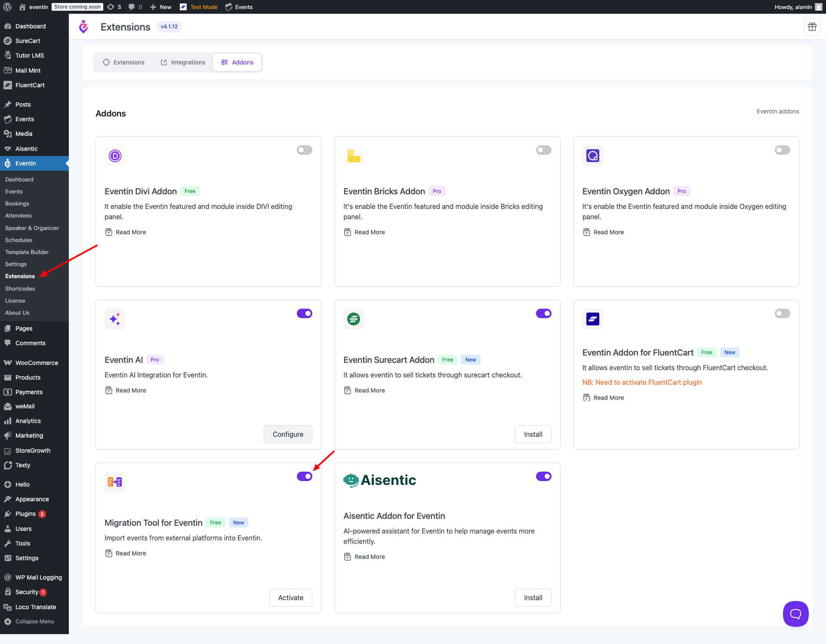Screen dimensions: 826x644
Task: Click Collapse Menu at sidebar bottom
Action: [x=34, y=622]
